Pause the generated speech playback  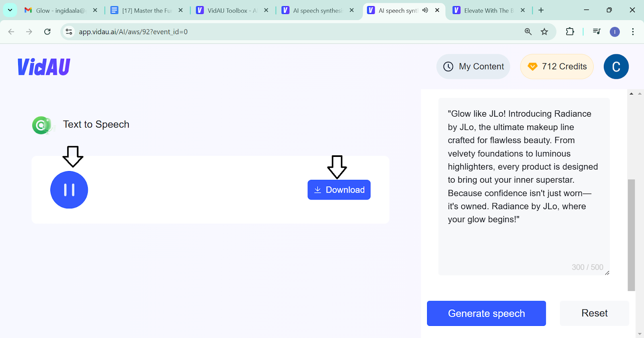pyautogui.click(x=69, y=190)
